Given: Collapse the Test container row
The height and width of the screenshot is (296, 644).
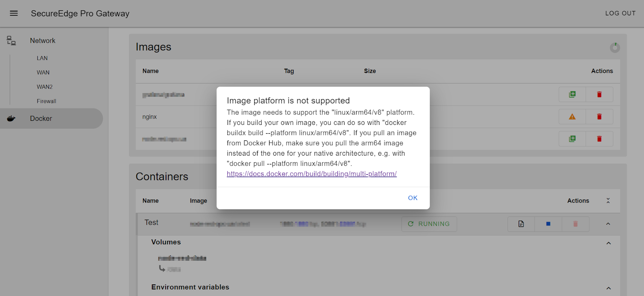Looking at the screenshot, I should (608, 224).
